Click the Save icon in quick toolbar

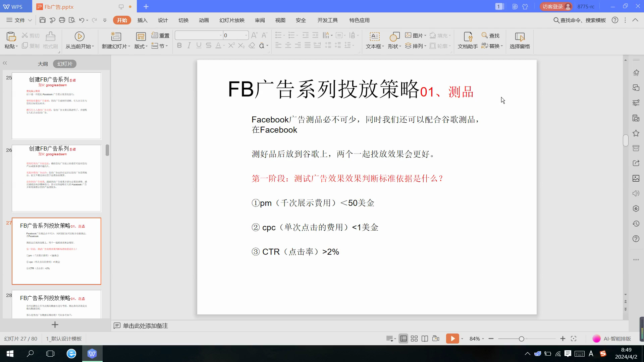(42, 20)
